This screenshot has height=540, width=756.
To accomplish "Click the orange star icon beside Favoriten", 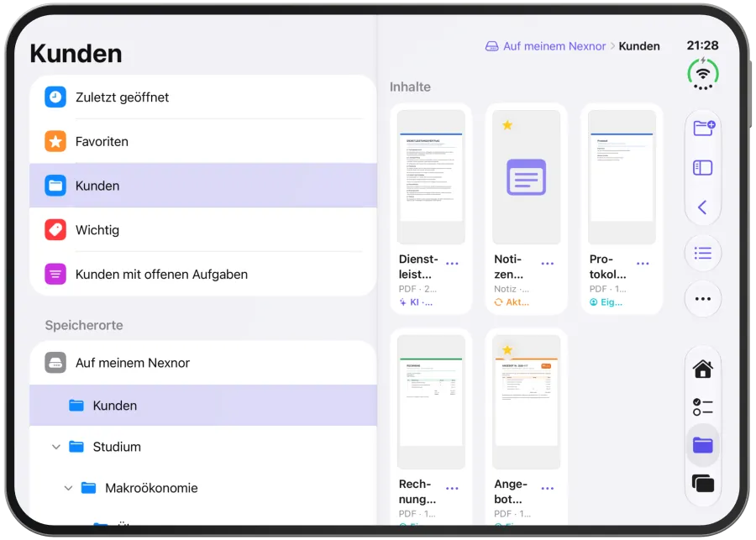I will [55, 141].
